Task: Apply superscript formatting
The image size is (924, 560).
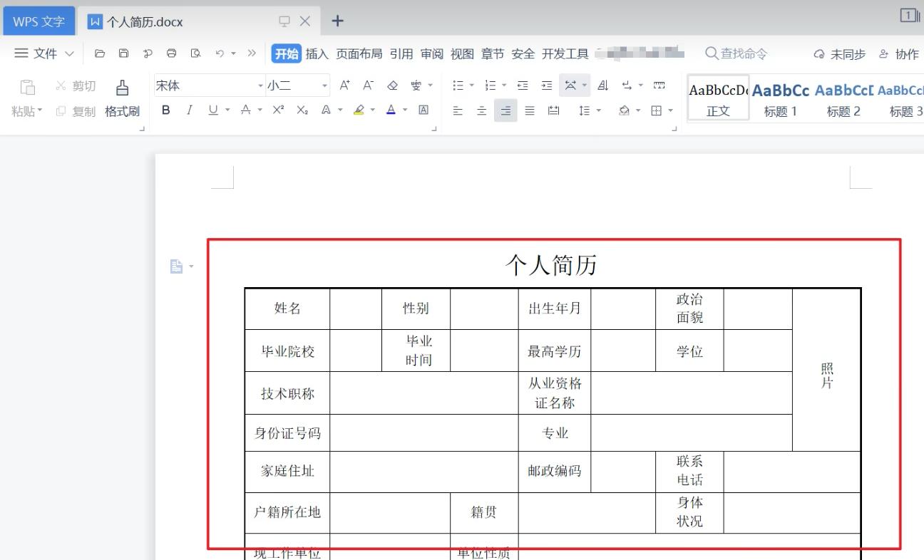Action: pyautogui.click(x=277, y=110)
